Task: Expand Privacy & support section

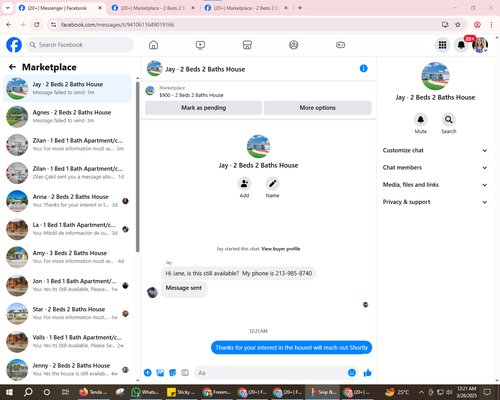Action: click(435, 202)
